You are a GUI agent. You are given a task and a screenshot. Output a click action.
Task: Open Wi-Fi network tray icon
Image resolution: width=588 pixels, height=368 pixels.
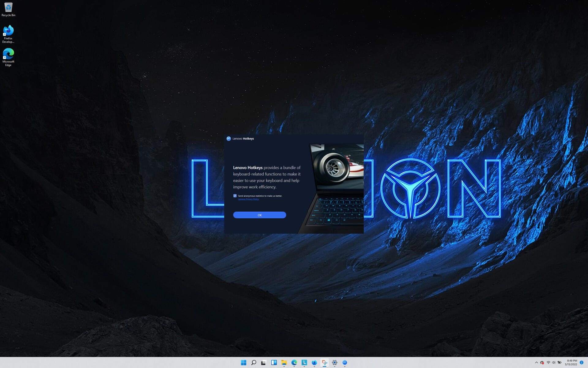pyautogui.click(x=548, y=362)
